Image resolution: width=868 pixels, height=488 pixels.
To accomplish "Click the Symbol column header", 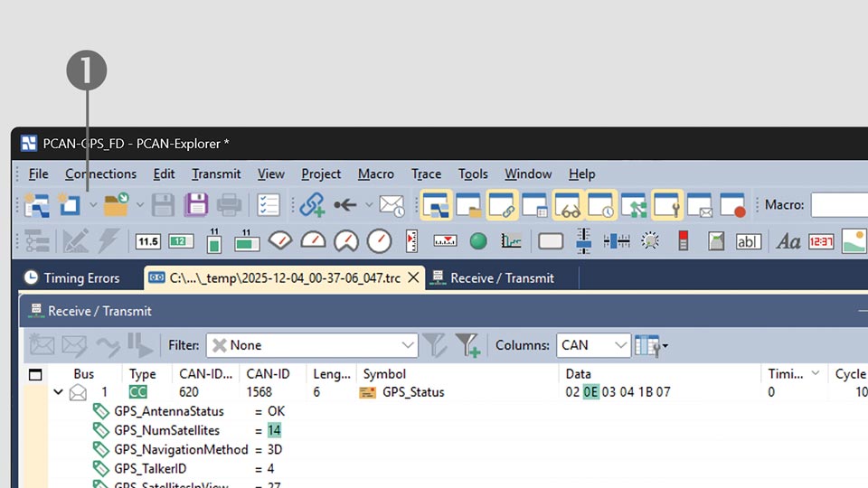I will click(x=384, y=374).
